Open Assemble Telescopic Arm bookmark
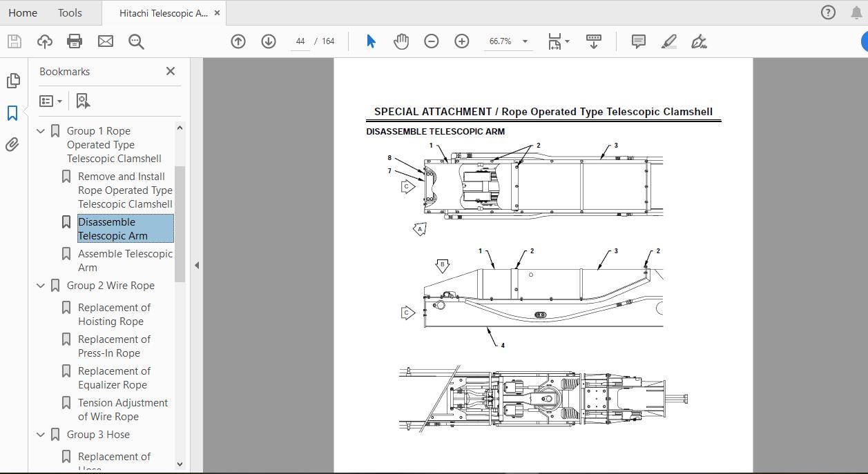Viewport: 868px width, 474px height. click(125, 261)
